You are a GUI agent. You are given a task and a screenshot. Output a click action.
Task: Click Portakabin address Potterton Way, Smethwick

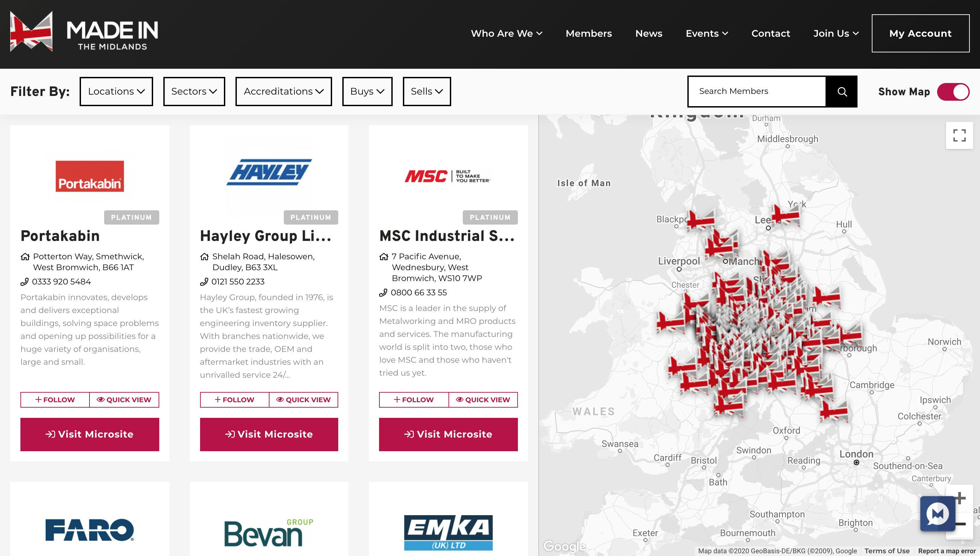click(x=88, y=262)
